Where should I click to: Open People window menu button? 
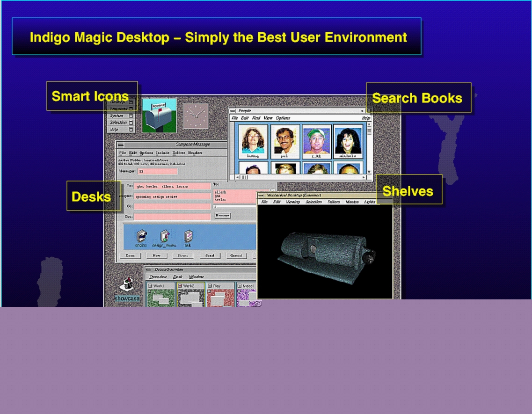[x=233, y=110]
